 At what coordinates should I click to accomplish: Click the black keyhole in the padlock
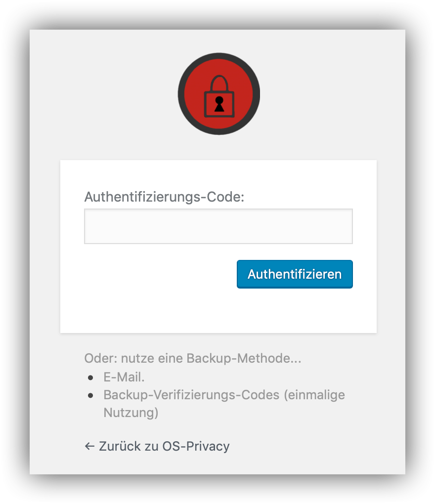coord(219,104)
